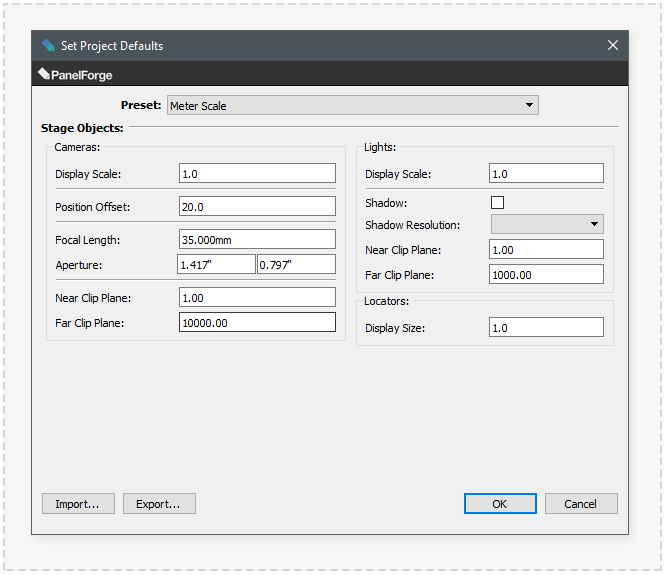Edit the Locators Display Size field
Screen dimensions: 666x575
click(x=546, y=327)
